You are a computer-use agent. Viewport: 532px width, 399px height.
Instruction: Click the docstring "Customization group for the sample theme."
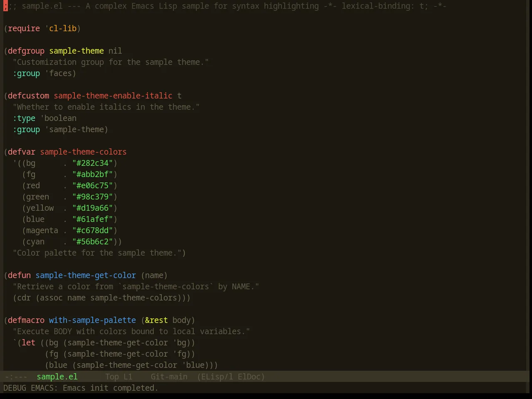(x=111, y=62)
